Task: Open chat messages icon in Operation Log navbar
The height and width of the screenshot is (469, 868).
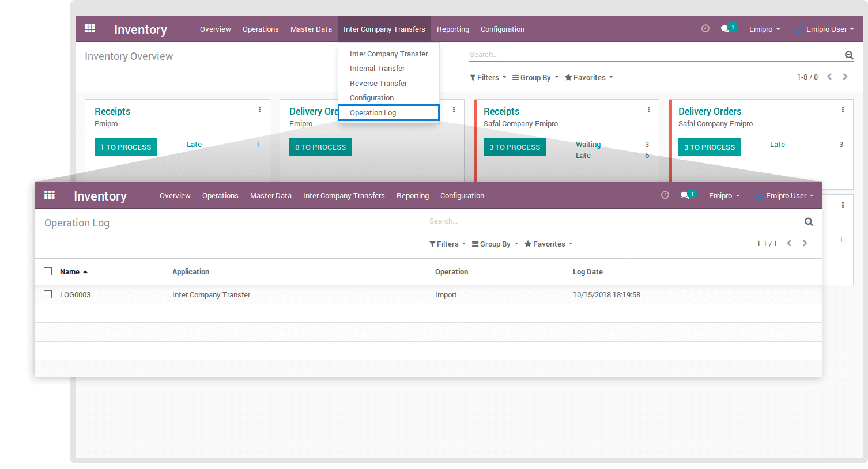Action: 685,195
